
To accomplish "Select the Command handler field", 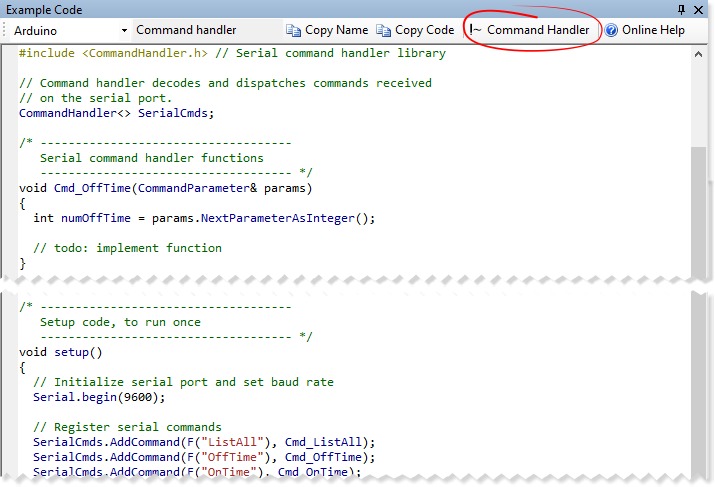I will click(x=207, y=30).
